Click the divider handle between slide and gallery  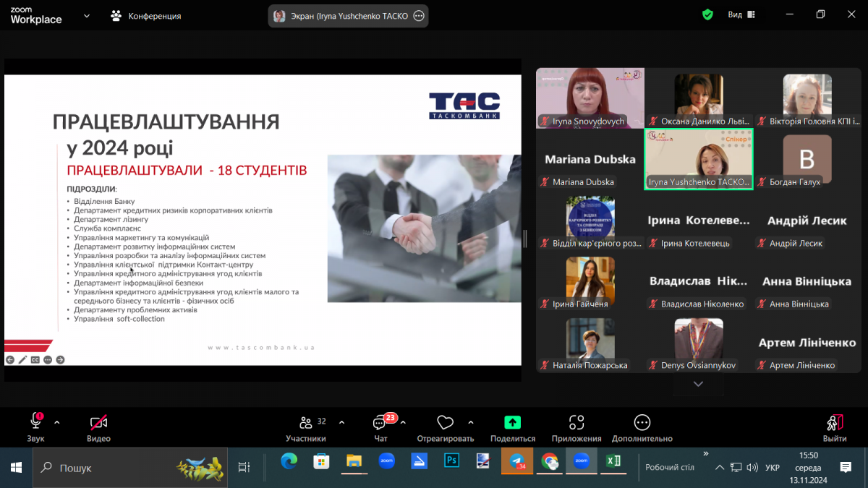point(525,238)
